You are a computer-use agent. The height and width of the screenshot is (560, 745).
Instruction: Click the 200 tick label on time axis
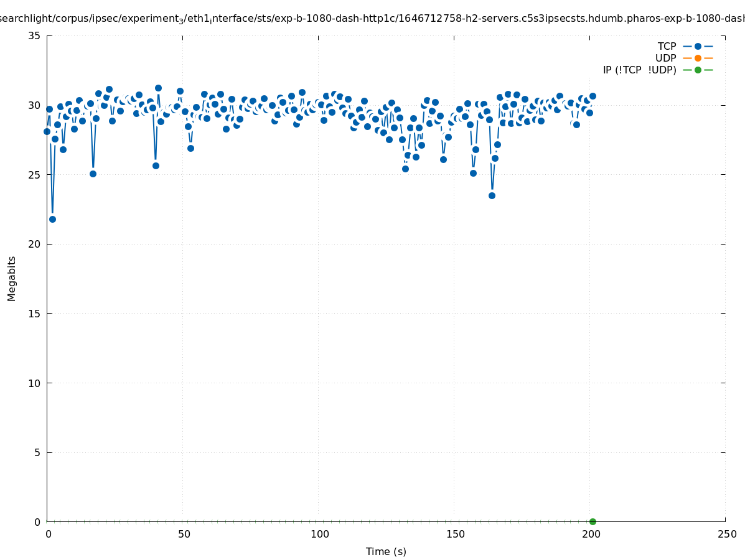[591, 534]
